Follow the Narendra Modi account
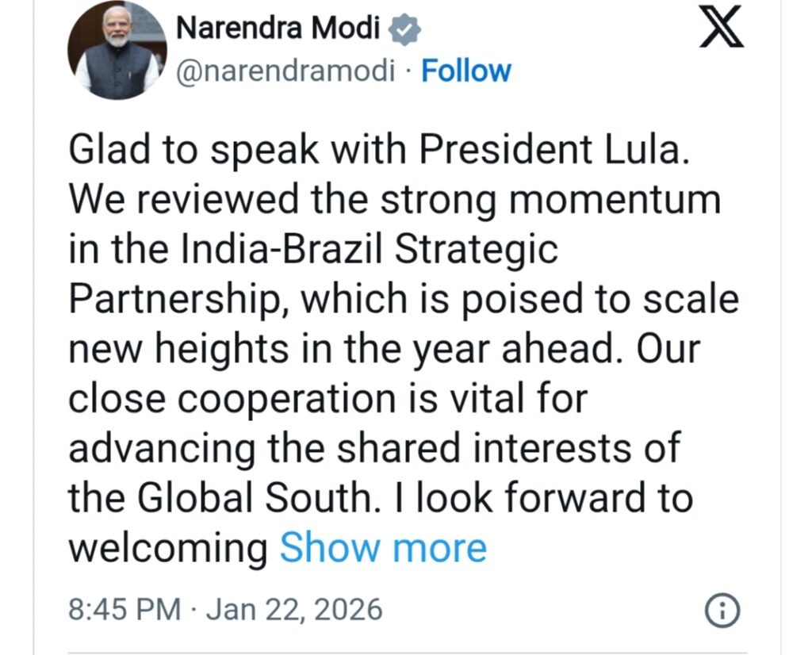 tap(466, 71)
